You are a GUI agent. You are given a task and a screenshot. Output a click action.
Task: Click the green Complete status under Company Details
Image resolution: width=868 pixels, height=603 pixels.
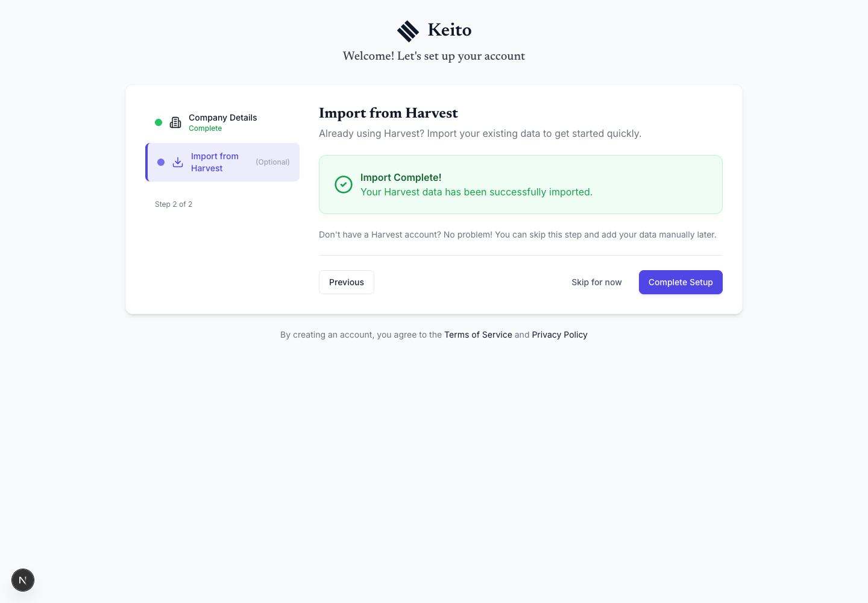(205, 128)
